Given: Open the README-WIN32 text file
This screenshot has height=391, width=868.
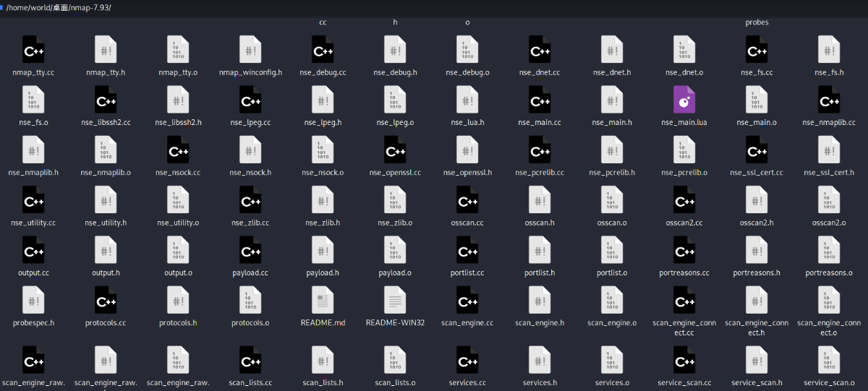Looking at the screenshot, I should point(395,300).
